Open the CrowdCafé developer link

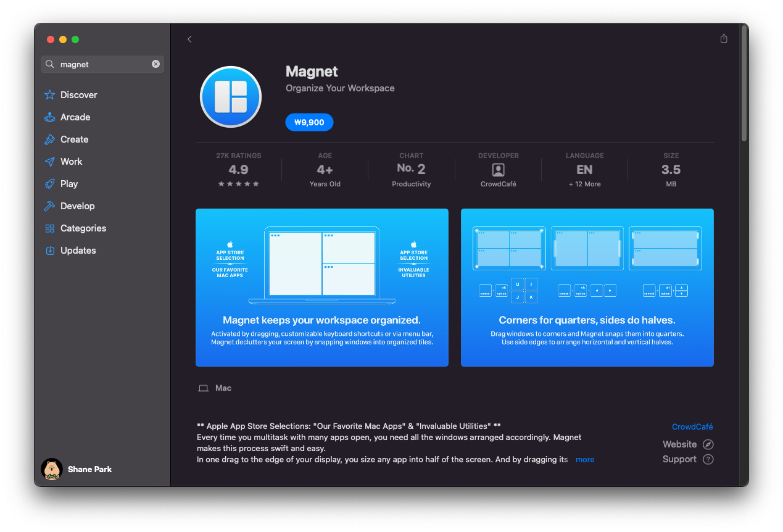pyautogui.click(x=692, y=426)
